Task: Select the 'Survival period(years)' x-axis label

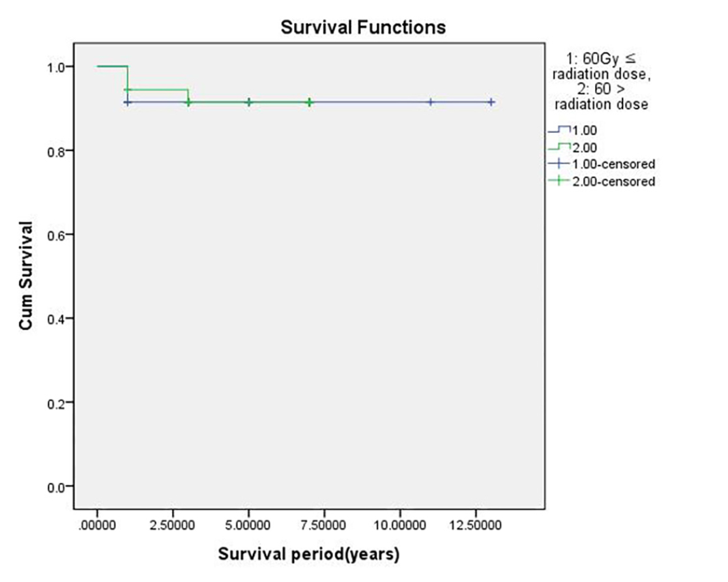Action: click(x=308, y=555)
